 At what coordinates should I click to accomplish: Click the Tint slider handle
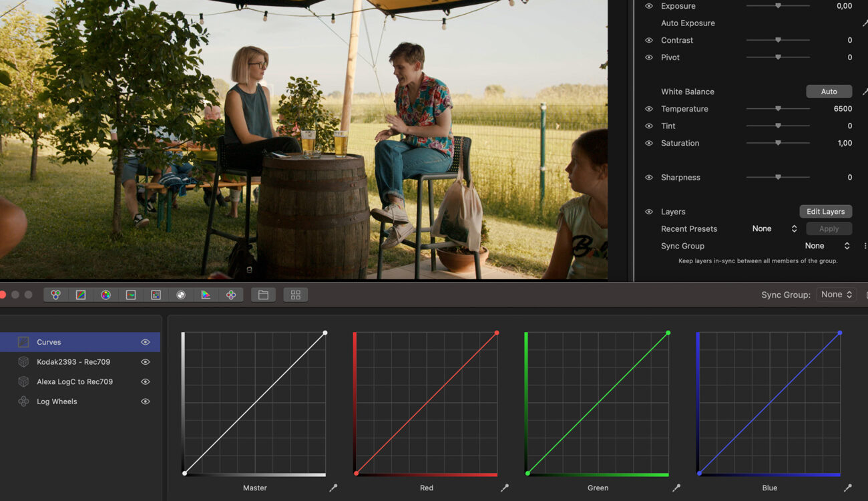coord(778,126)
